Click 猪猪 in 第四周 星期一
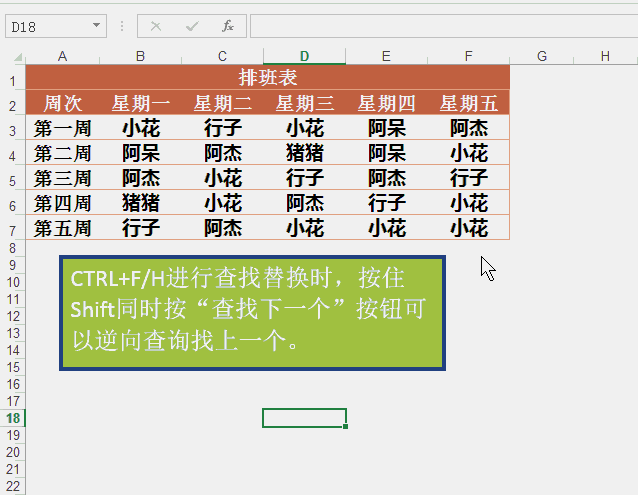 click(x=140, y=203)
